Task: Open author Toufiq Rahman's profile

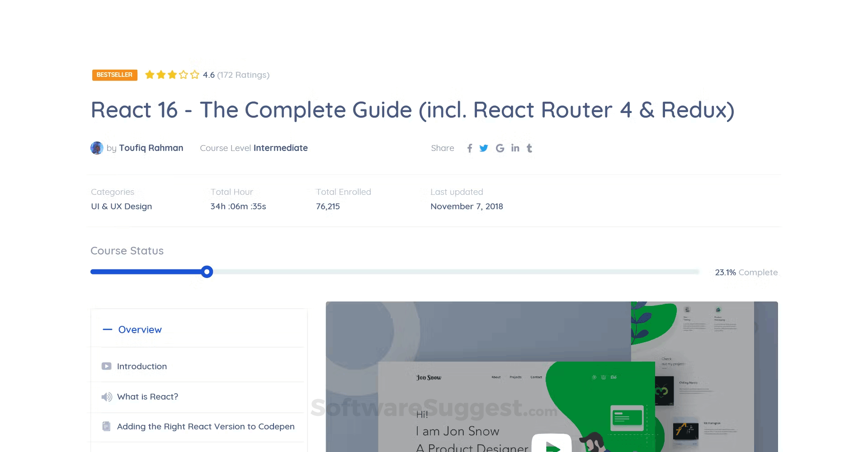Action: [x=151, y=148]
